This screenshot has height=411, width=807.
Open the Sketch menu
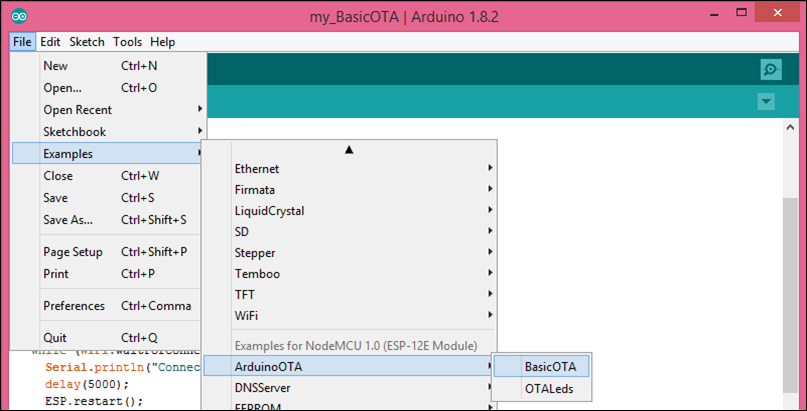point(87,42)
